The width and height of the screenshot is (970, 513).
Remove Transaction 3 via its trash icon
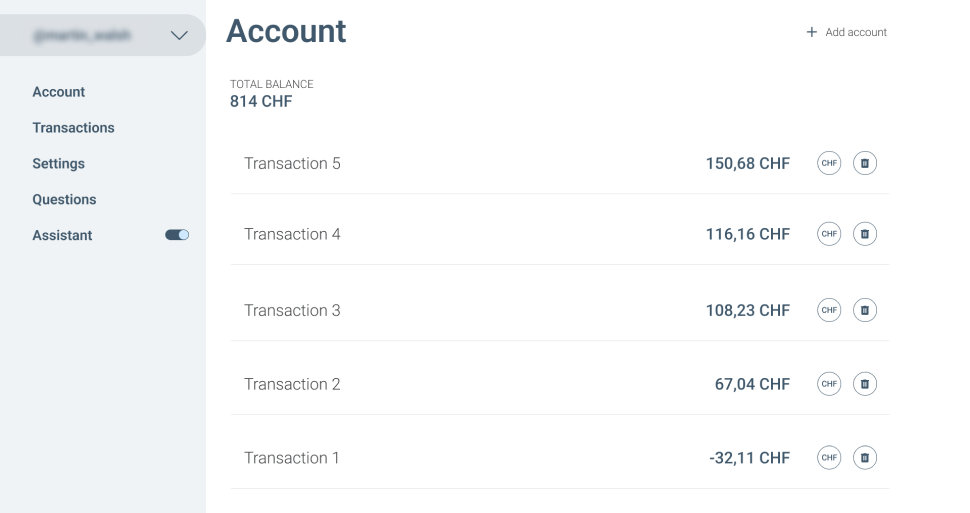pos(865,310)
